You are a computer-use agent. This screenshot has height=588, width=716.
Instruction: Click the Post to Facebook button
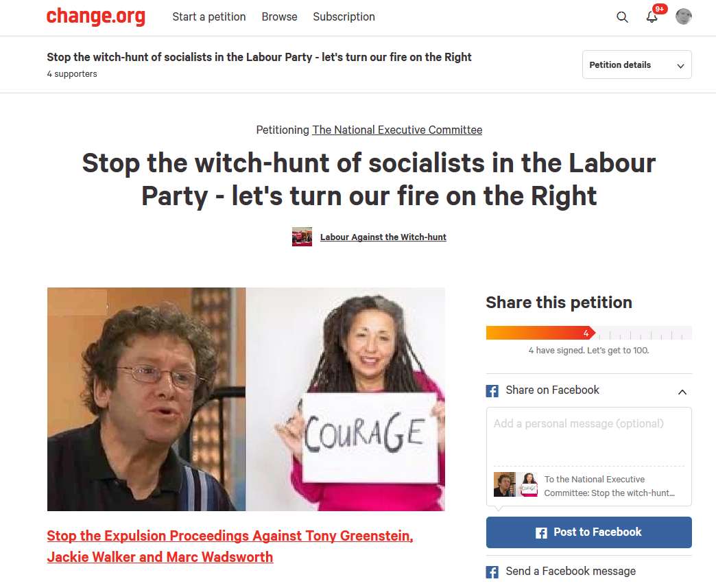tap(588, 532)
